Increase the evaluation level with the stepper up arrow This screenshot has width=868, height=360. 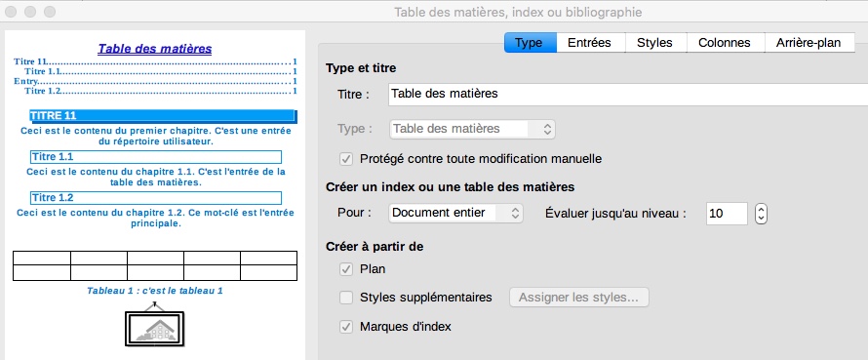click(761, 209)
